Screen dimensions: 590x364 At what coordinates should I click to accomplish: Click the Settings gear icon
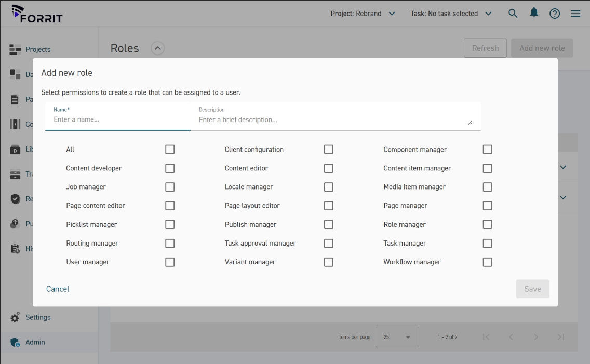(15, 317)
